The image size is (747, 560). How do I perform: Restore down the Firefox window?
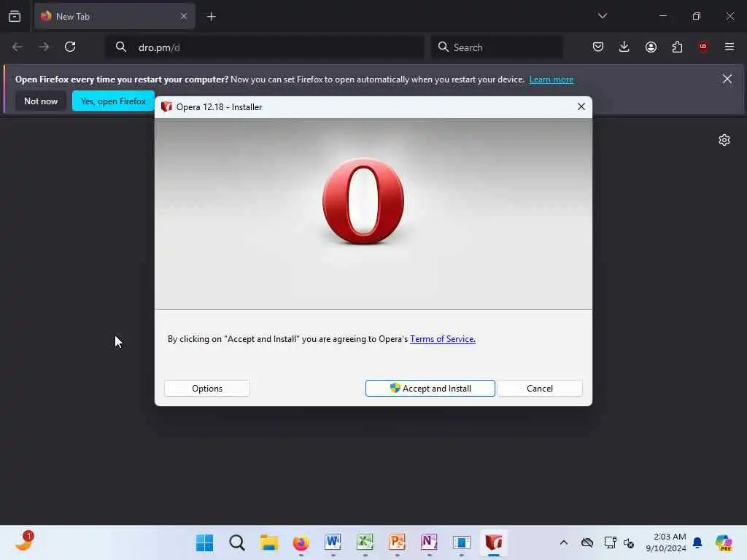click(696, 16)
